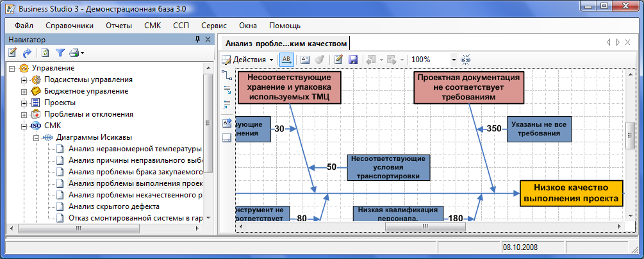Open the Действия actions button
644x259 pixels.
248,59
